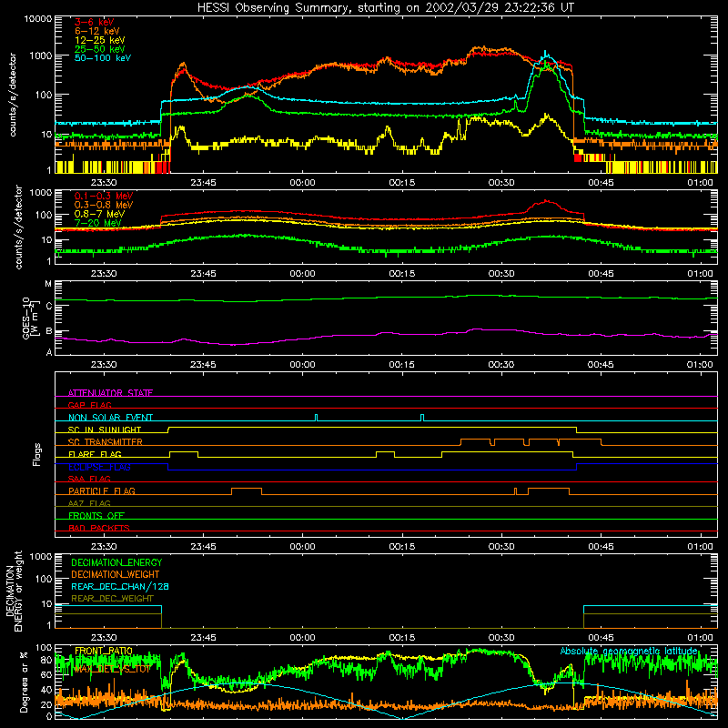The height and width of the screenshot is (728, 728).
Task: Select the orange 6-12 keV legend label
Action: (x=97, y=31)
